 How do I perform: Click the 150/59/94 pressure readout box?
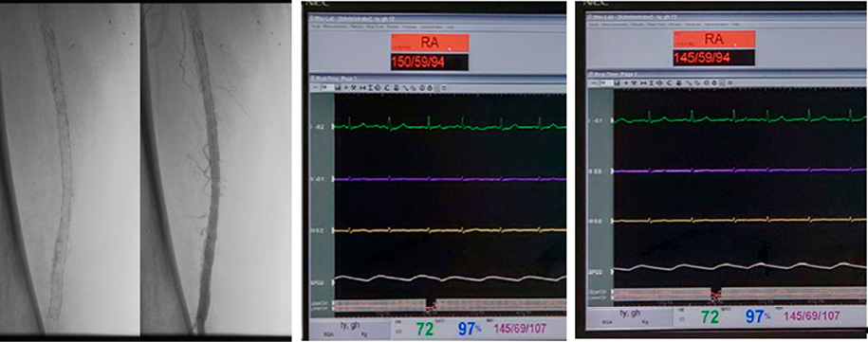430,62
